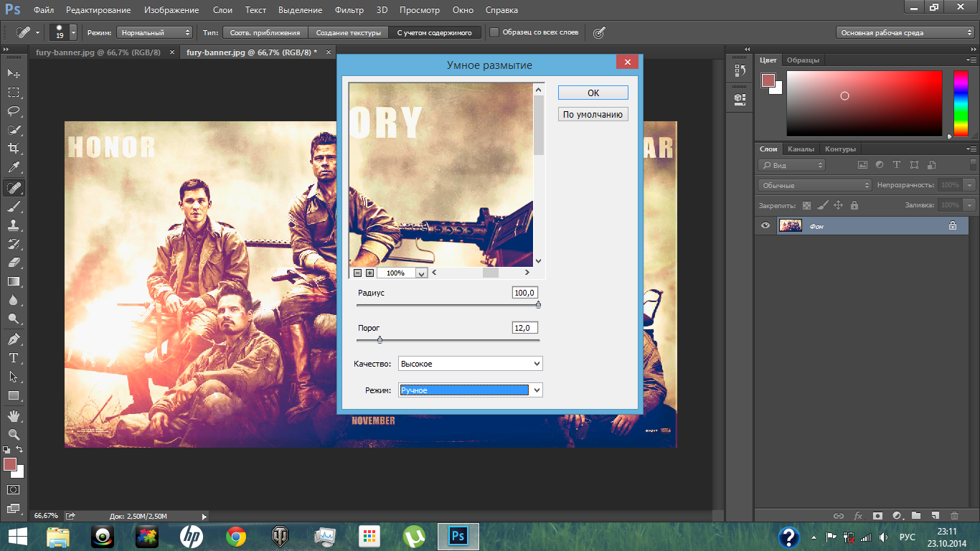980x551 pixels.
Task: Select the Dodge tool
Action: click(x=14, y=319)
